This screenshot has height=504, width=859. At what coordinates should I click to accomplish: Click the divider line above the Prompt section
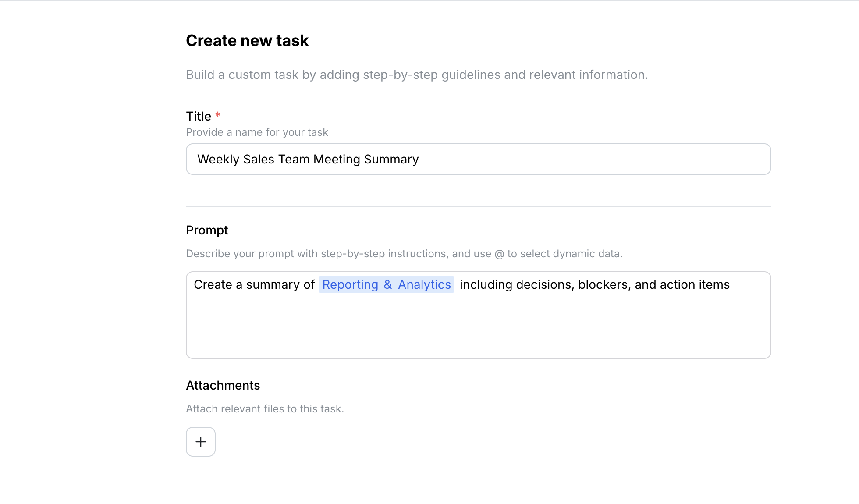point(478,207)
